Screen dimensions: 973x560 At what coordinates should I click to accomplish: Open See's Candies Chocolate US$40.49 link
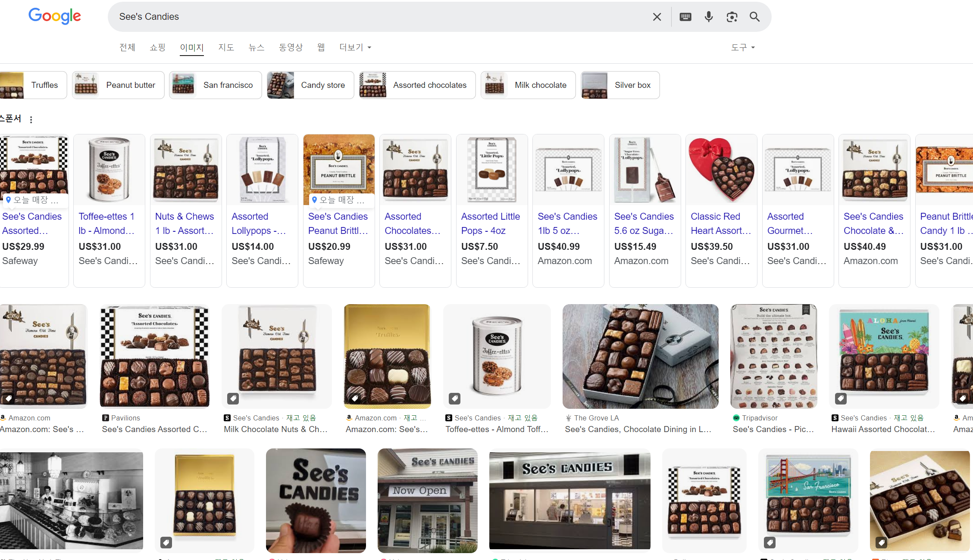click(x=873, y=224)
